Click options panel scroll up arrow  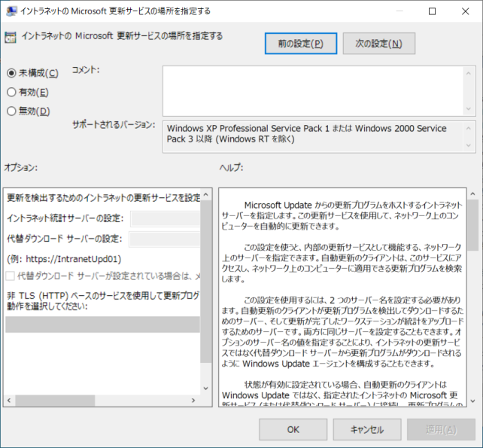pos(206,194)
